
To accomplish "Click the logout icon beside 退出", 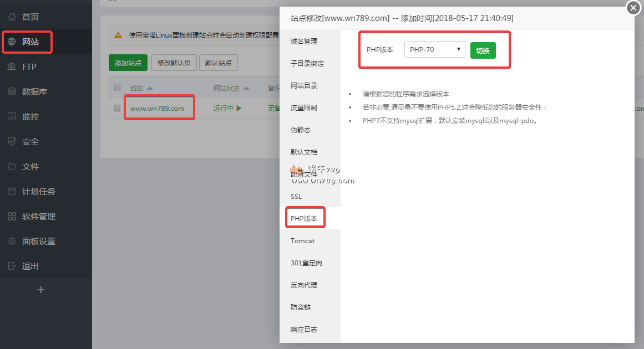I will (12, 266).
